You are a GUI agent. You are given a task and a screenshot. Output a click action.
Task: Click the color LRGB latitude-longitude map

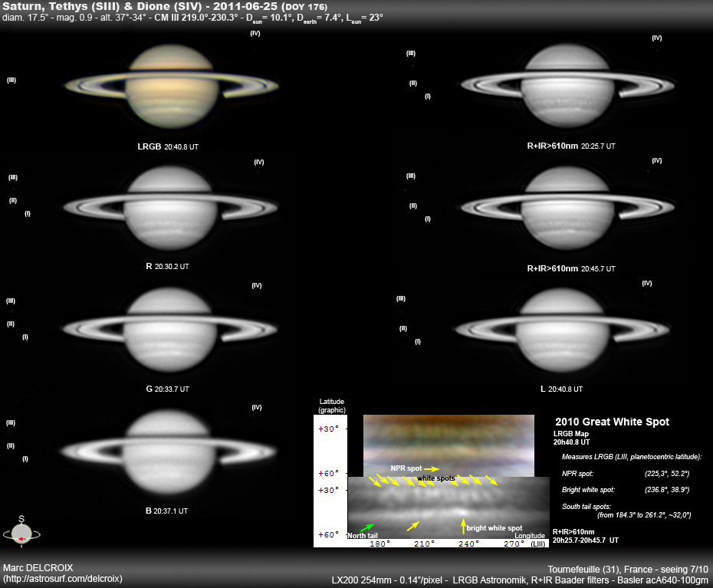449,445
